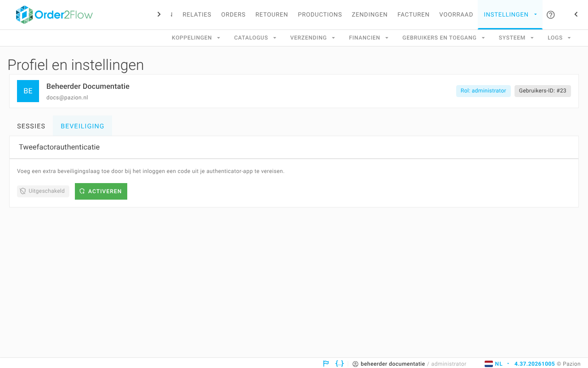Click the docs@pazion.nl email text

(x=67, y=98)
